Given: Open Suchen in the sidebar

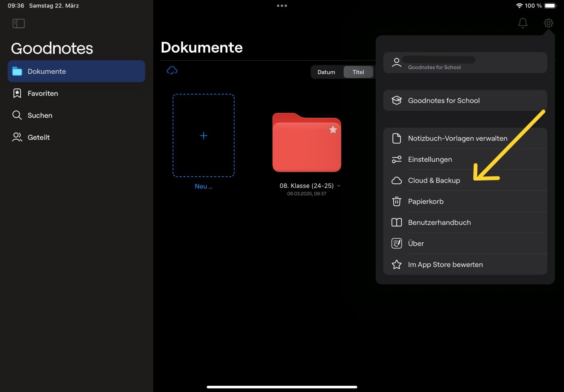Looking at the screenshot, I should tap(76, 115).
